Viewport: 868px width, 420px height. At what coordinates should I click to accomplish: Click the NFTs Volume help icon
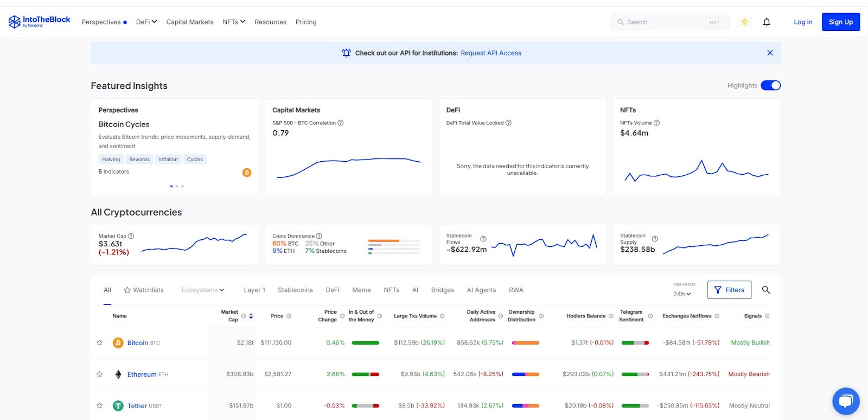pyautogui.click(x=656, y=123)
